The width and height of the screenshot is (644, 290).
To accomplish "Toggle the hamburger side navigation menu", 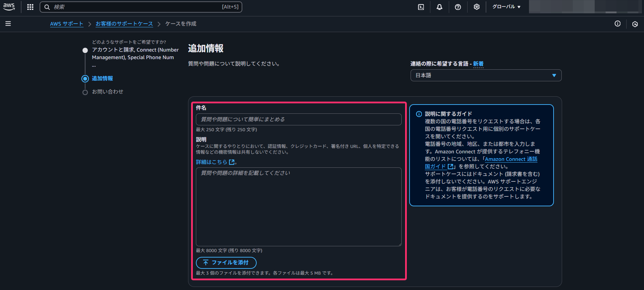I will coord(8,24).
